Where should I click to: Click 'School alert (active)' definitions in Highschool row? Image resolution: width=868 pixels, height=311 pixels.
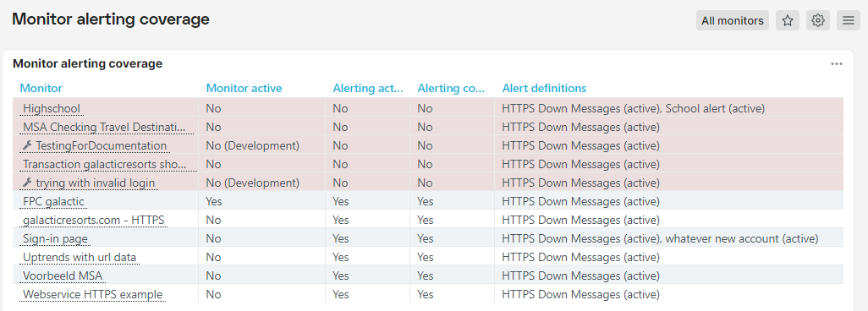click(x=715, y=108)
